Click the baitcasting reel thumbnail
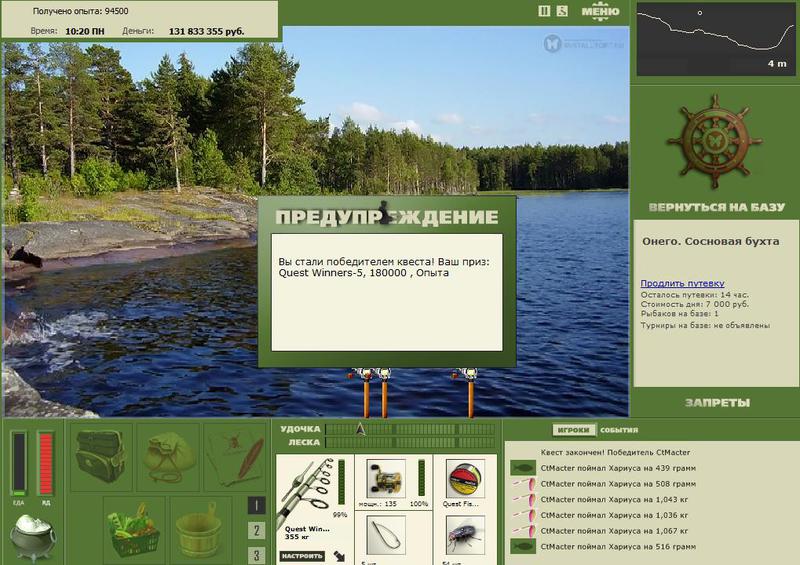This screenshot has height=565, width=800. click(x=386, y=479)
